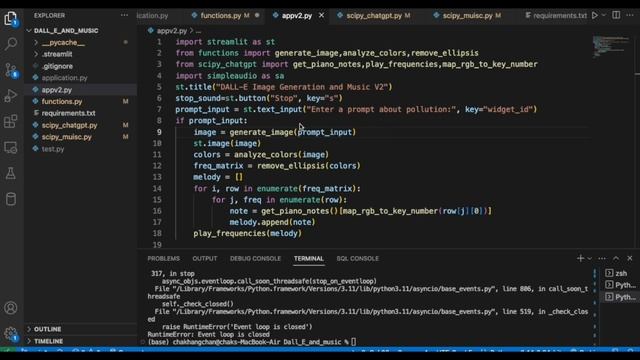
Task: Open Remote Explorer icon in activity bar
Action: click(x=11, y=147)
